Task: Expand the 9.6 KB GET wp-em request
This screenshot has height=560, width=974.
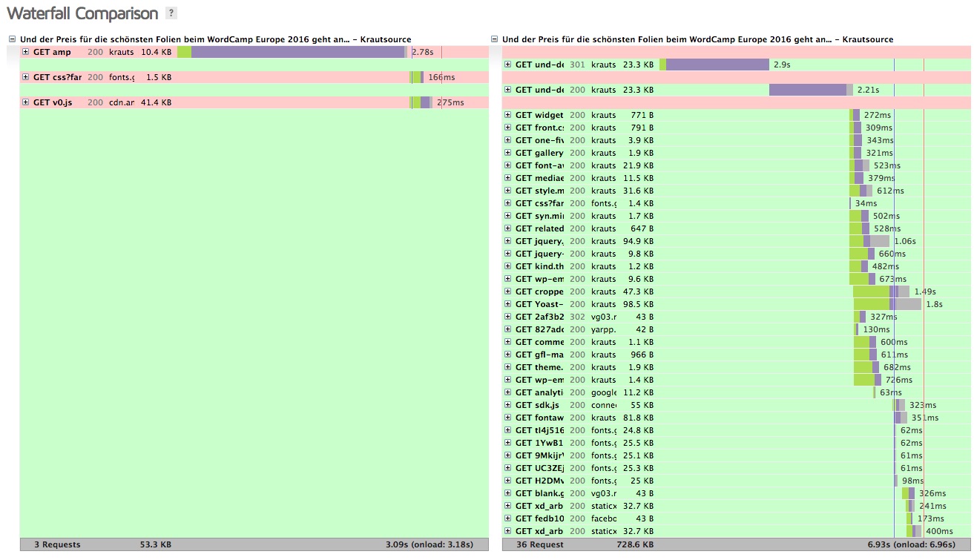Action: 508,279
